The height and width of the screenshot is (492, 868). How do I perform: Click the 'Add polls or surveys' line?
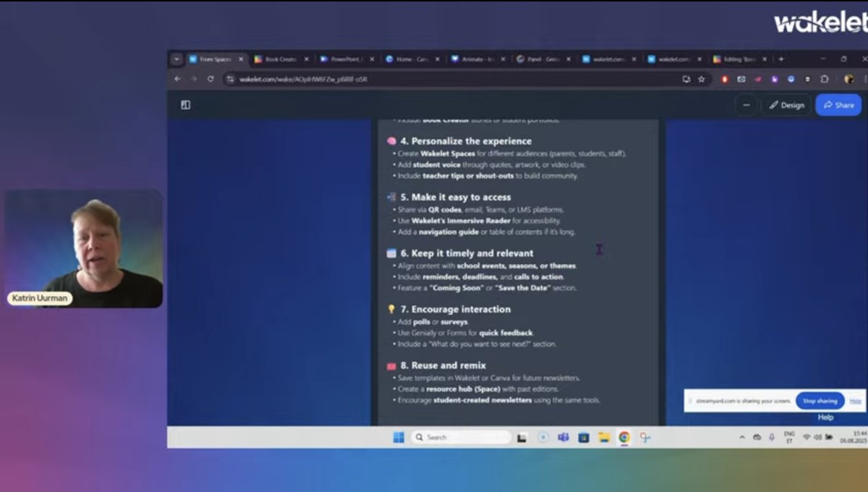(x=433, y=321)
